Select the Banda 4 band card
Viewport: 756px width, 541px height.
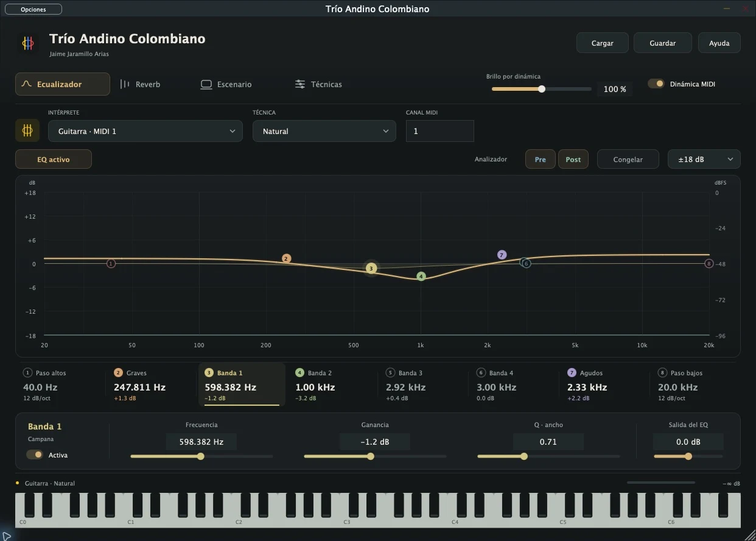(514, 384)
